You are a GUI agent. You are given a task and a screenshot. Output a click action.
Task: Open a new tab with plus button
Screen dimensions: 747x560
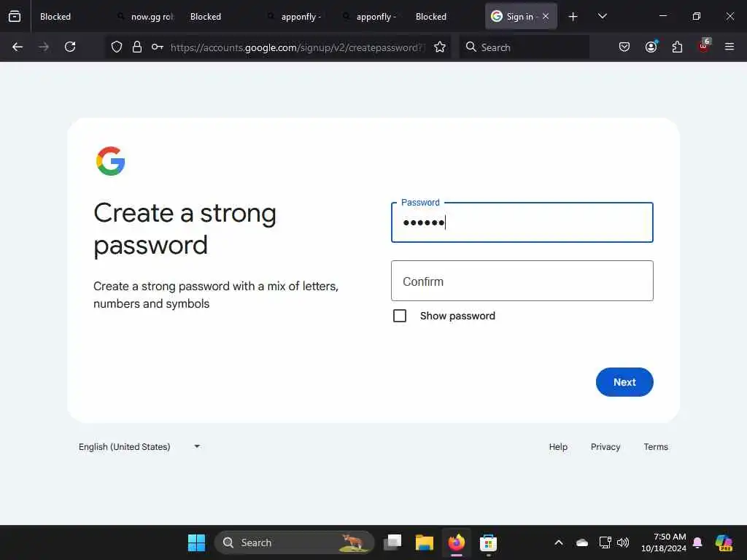pyautogui.click(x=573, y=17)
